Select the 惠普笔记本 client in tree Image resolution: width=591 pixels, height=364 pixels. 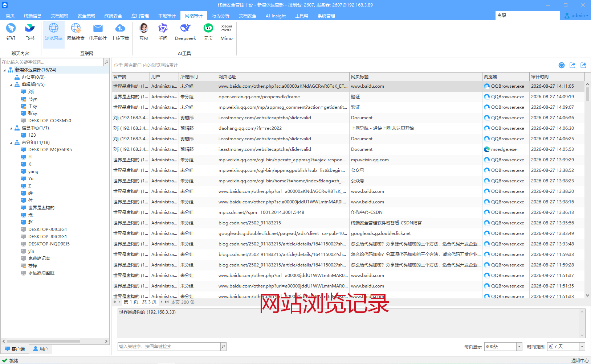39,258
